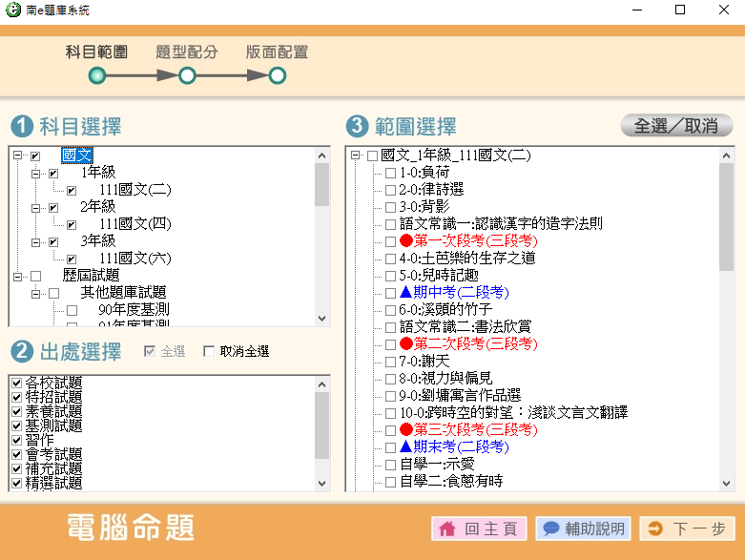Click the 題型配分 step label
745x560 pixels.
pos(187,52)
